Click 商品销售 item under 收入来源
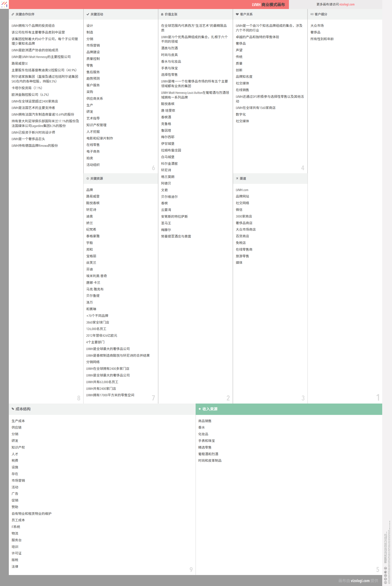Viewport: 392px width, 586px height. [205, 421]
